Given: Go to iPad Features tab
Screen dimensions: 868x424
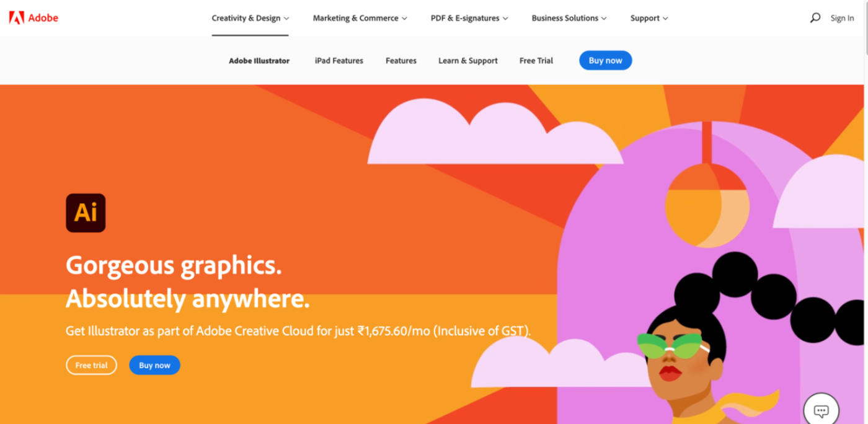Looking at the screenshot, I should 339,61.
